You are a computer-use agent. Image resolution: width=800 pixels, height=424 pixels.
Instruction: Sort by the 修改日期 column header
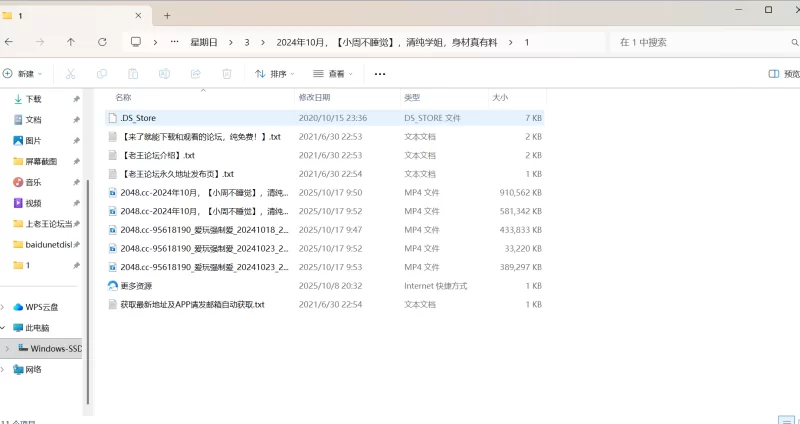click(314, 97)
